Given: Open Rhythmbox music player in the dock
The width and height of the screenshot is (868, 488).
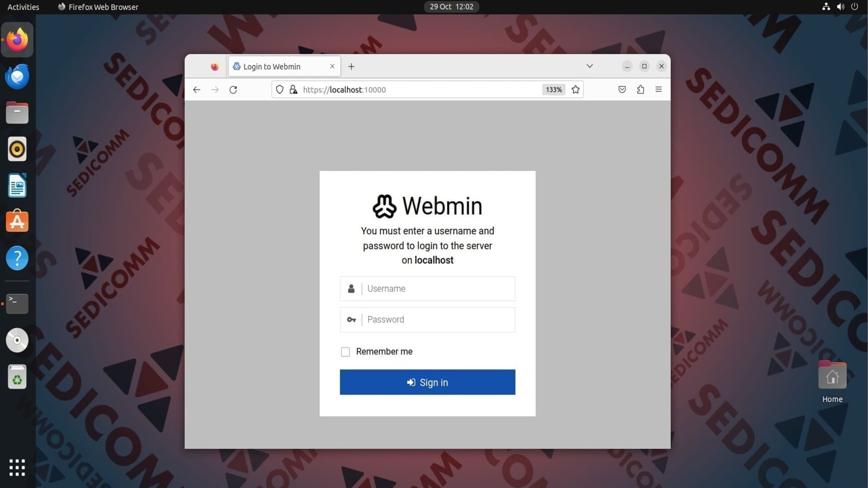Looking at the screenshot, I should point(17,149).
